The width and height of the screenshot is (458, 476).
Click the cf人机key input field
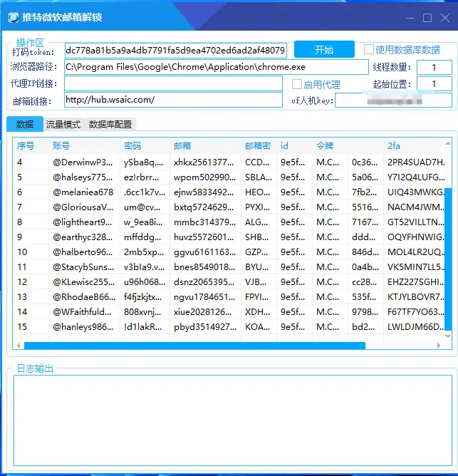tap(393, 100)
